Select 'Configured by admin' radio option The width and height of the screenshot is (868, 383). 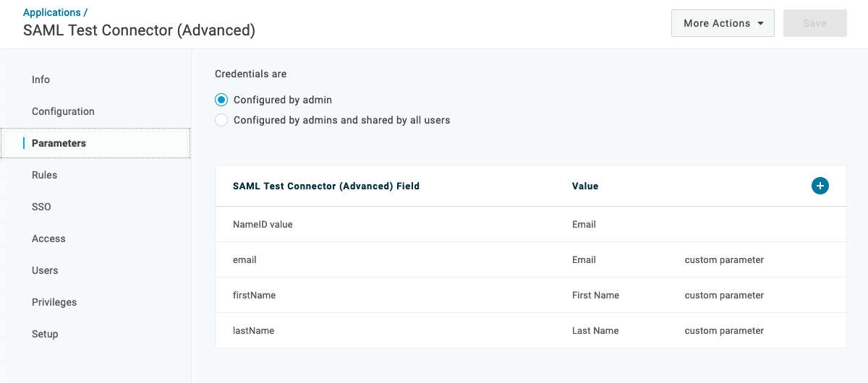click(221, 100)
